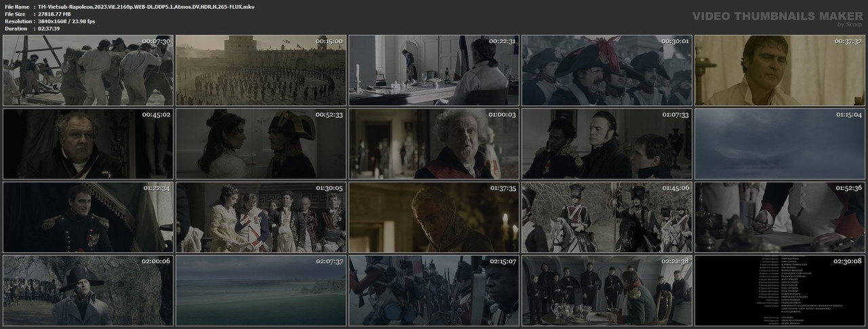Open the thumbnail stamped 01:30:05

(261, 216)
